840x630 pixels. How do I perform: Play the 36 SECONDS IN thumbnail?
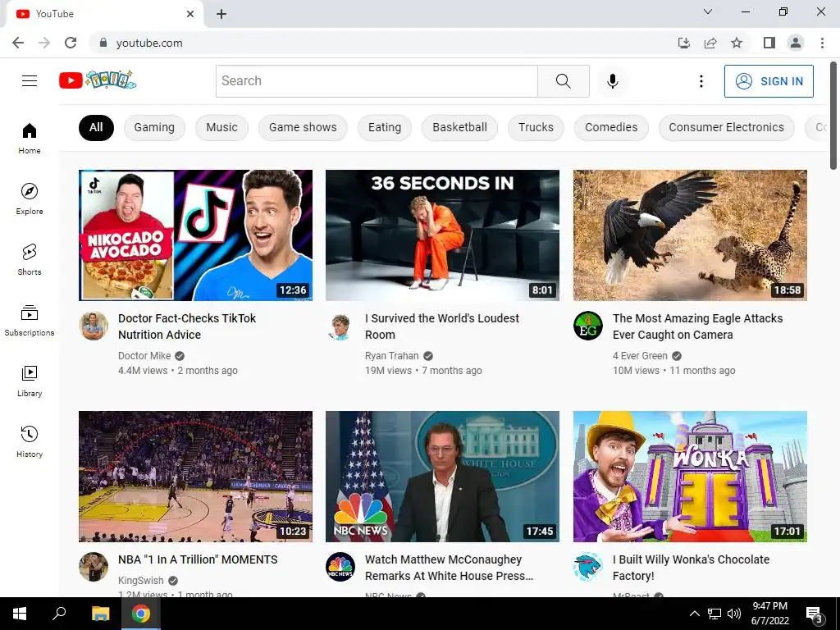[x=442, y=235]
